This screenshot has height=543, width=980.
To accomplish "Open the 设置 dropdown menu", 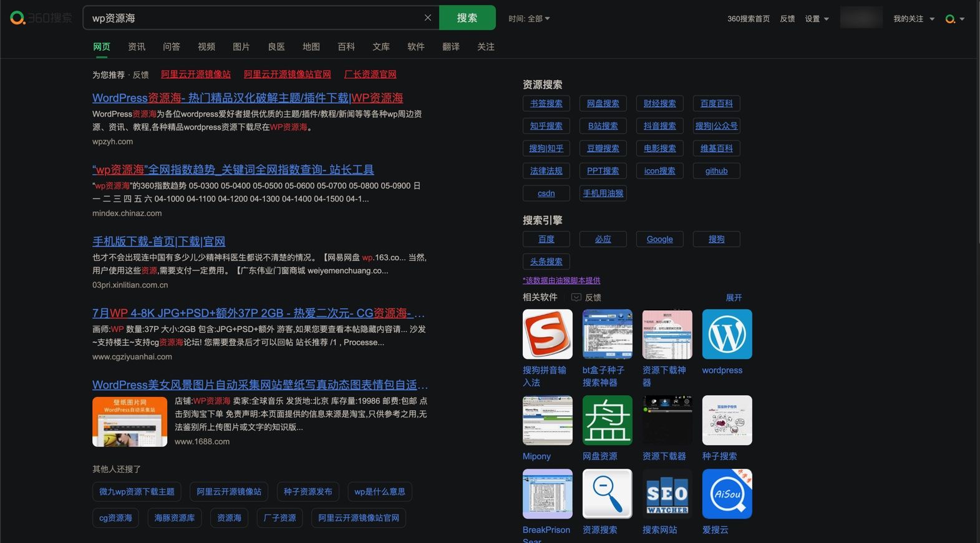I will (817, 19).
